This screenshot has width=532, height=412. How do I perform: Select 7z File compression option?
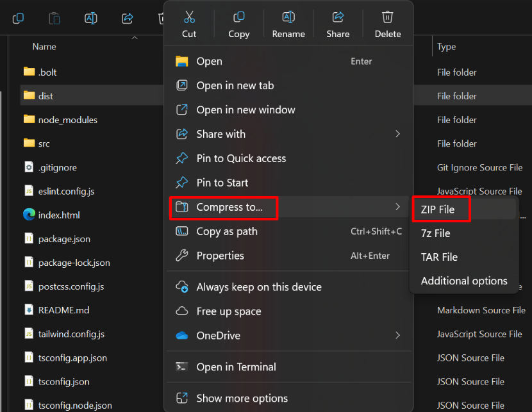click(x=435, y=233)
